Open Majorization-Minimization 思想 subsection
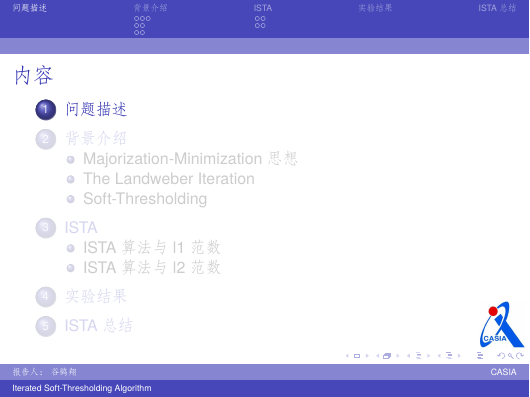Viewport: 530px width, 397px height. click(x=190, y=158)
